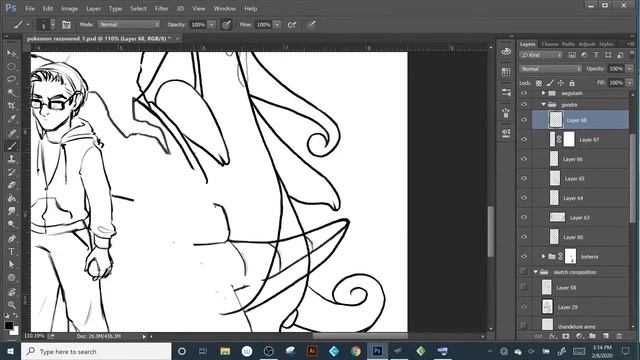Click the Layer 64 thumbnail
The height and width of the screenshot is (360, 640).
[554, 198]
